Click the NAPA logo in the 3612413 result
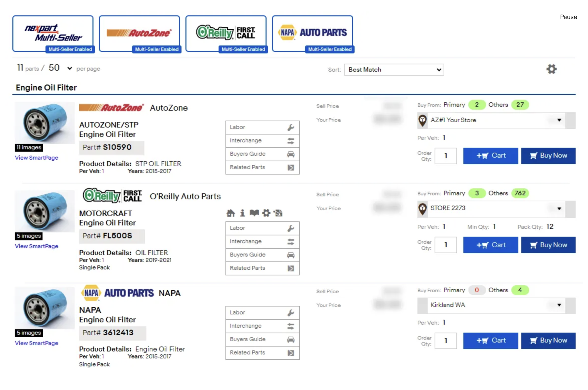Viewport: 588px width, 390px height. [x=117, y=293]
